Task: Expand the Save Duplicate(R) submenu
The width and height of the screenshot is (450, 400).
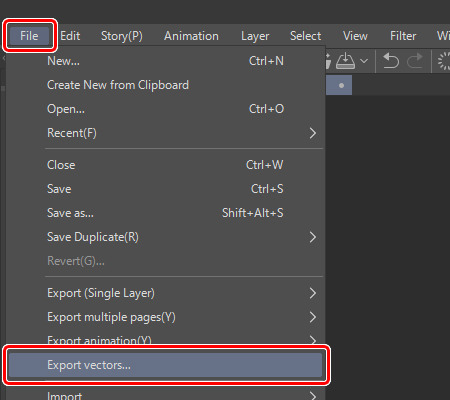Action: click(166, 237)
